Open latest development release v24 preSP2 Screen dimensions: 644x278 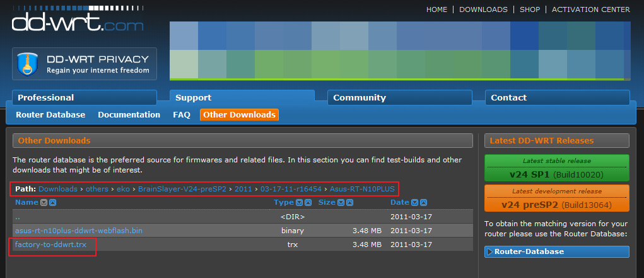point(557,198)
